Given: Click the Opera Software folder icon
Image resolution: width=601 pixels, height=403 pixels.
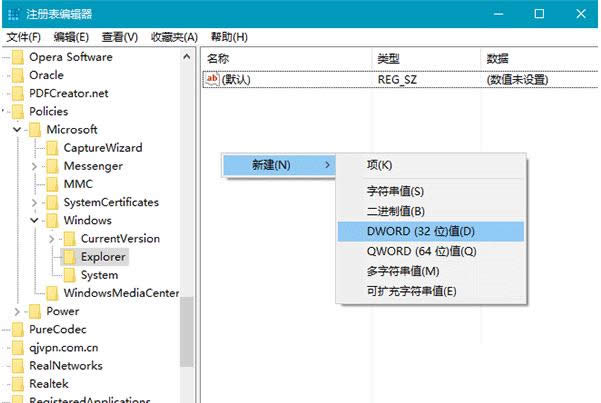Looking at the screenshot, I should point(18,58).
